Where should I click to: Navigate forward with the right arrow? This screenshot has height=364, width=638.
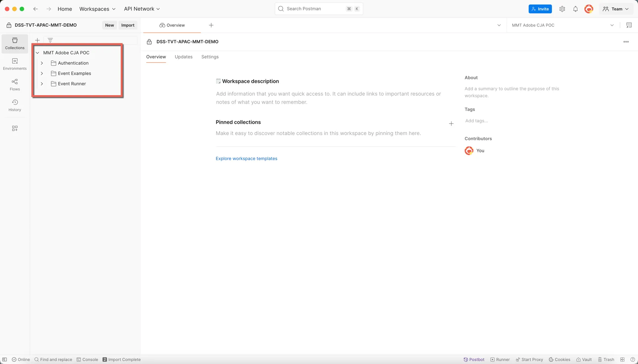pyautogui.click(x=49, y=9)
